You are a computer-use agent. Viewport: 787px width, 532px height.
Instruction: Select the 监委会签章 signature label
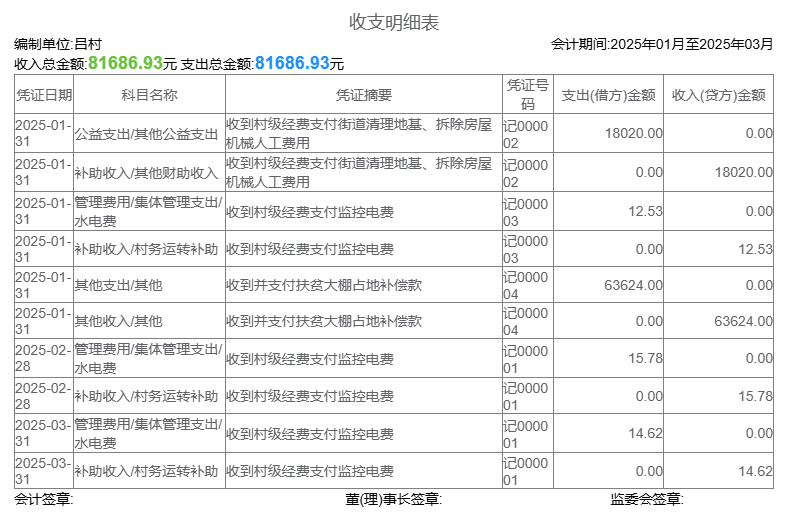tap(646, 499)
